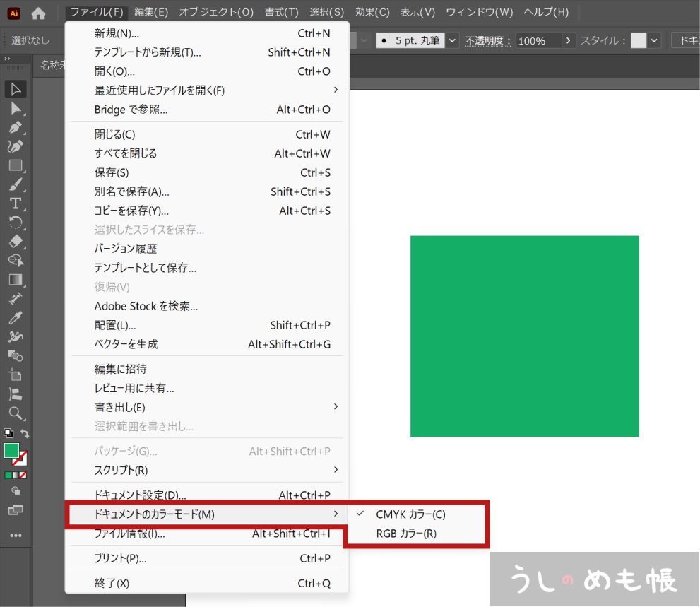Image resolution: width=700 pixels, height=607 pixels.
Task: Select the Type tool
Action: coord(16,204)
